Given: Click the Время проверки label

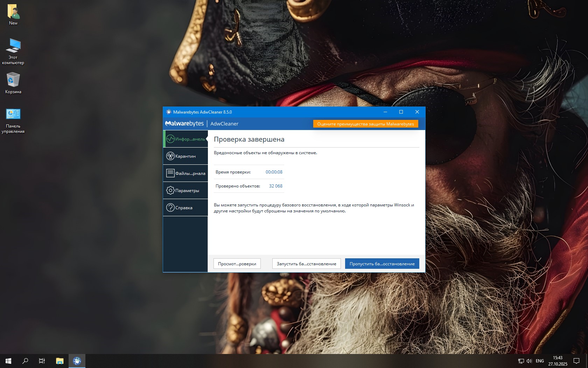Looking at the screenshot, I should coord(233,172).
